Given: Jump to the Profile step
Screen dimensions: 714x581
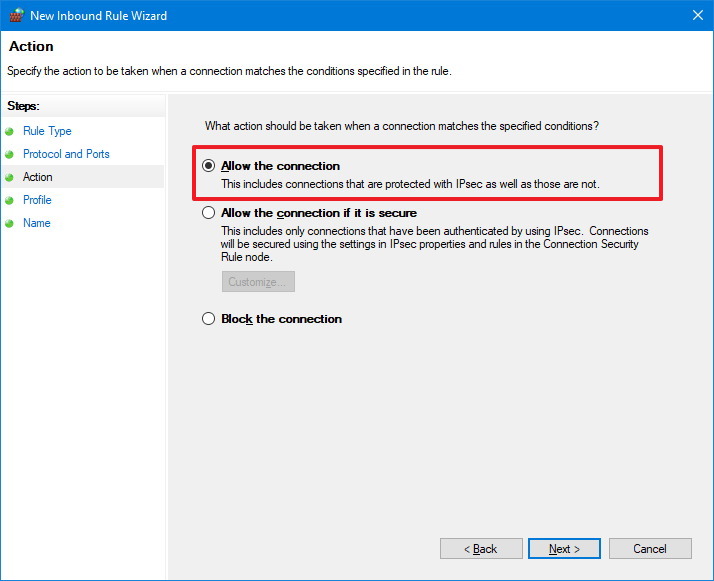Looking at the screenshot, I should coord(37,200).
